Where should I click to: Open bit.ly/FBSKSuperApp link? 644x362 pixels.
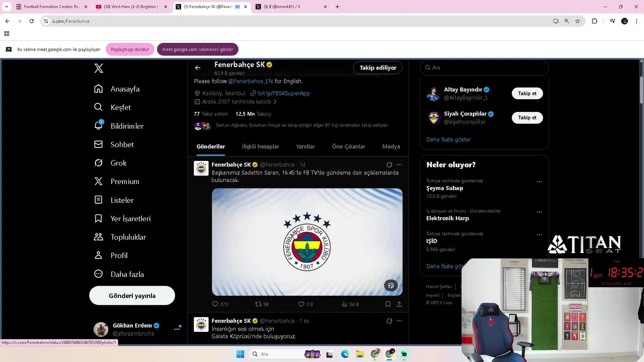pos(284,94)
